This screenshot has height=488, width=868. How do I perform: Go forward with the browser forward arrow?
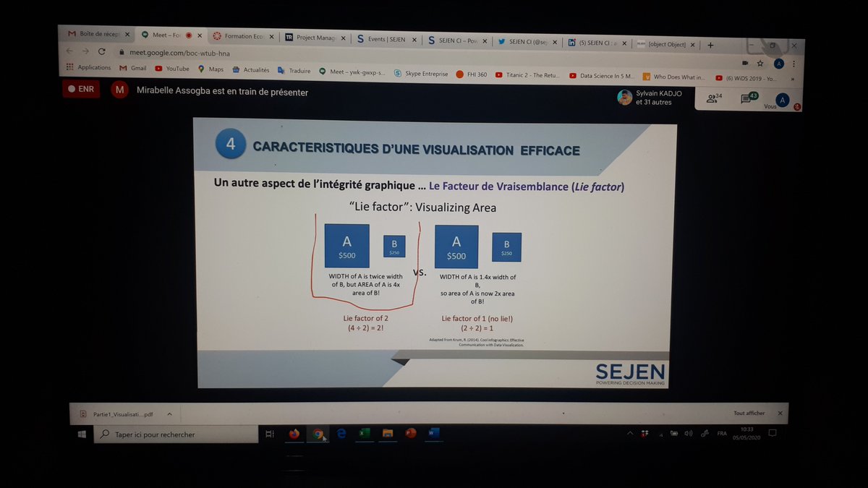tap(85, 51)
